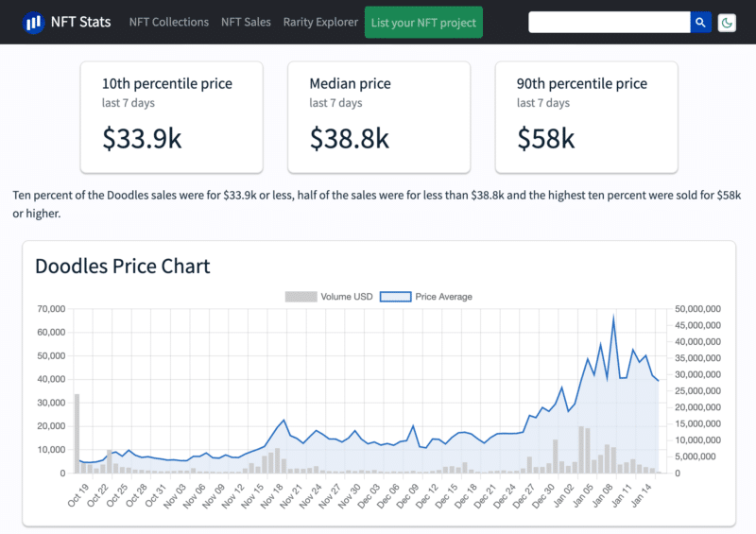The height and width of the screenshot is (534, 756).
Task: Open the NFT Collections menu item
Action: pyautogui.click(x=169, y=22)
